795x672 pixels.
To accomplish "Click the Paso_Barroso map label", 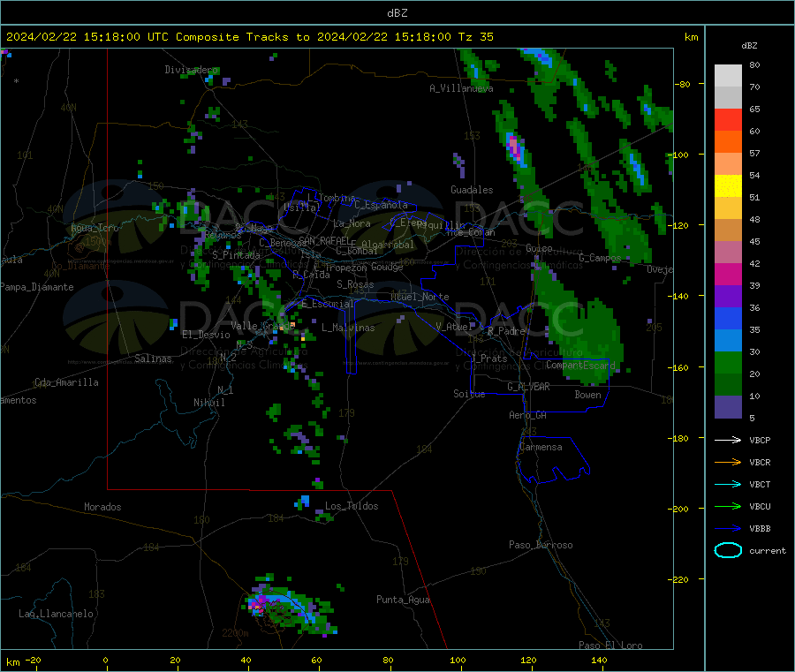I will pyautogui.click(x=541, y=545).
